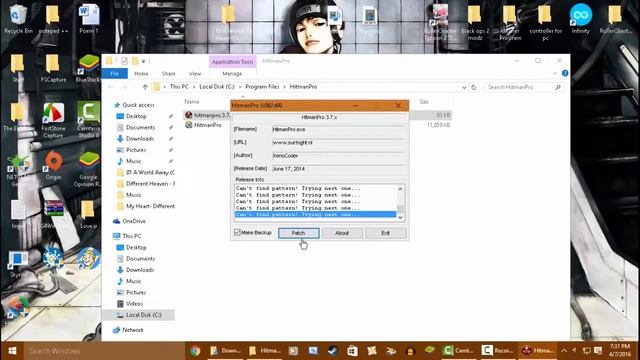Select the HitmanPro application file in list
The height and width of the screenshot is (360, 640).
(204, 125)
